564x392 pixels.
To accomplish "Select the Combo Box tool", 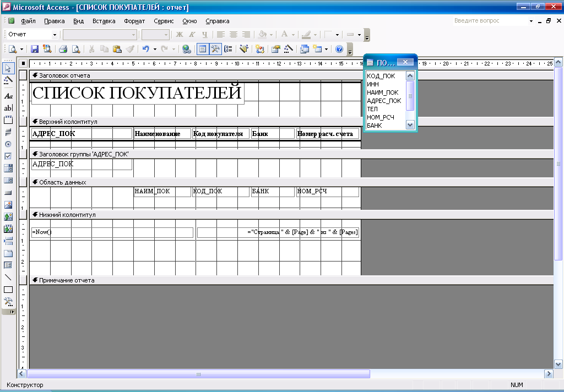I will pyautogui.click(x=8, y=168).
